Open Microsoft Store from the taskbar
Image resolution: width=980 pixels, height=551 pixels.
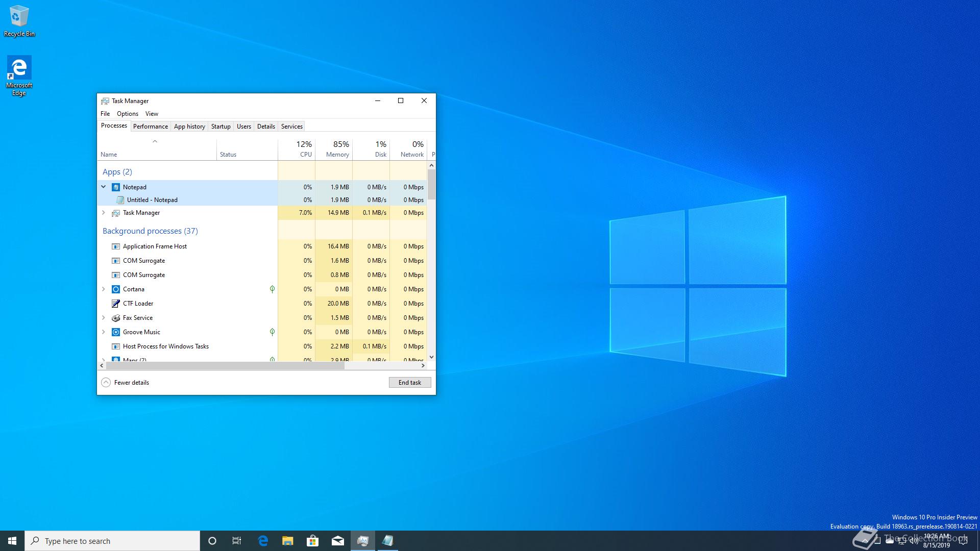pos(313,541)
